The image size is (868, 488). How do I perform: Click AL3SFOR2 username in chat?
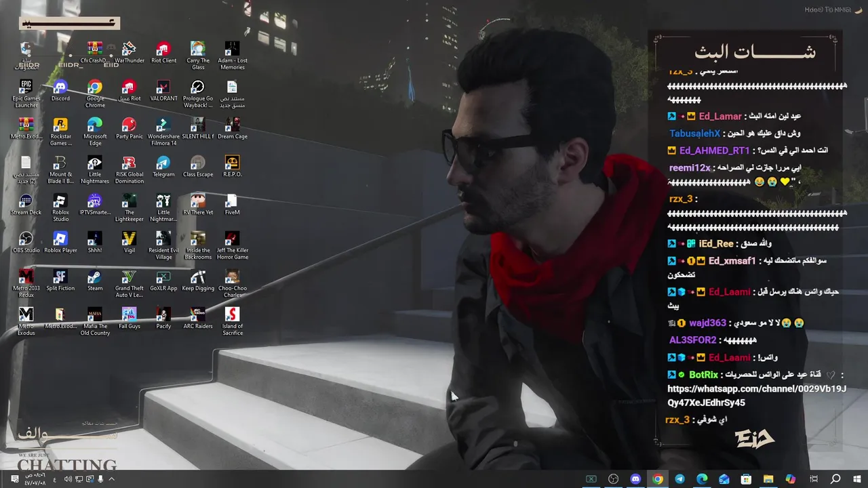(x=692, y=340)
